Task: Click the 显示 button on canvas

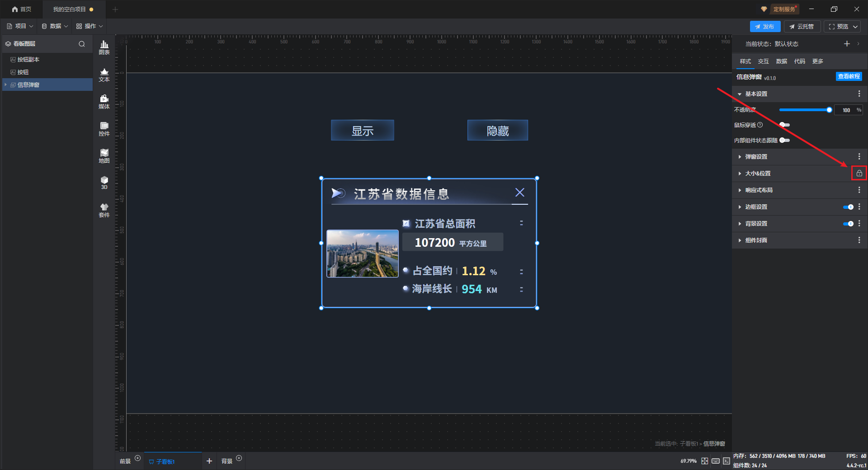Action: (363, 130)
